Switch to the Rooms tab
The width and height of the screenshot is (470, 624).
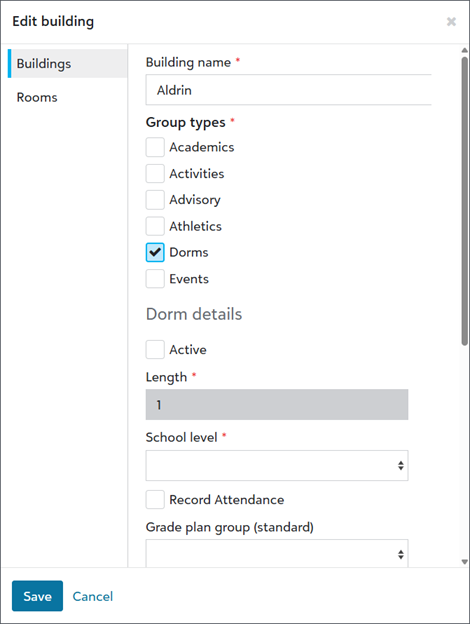[37, 98]
